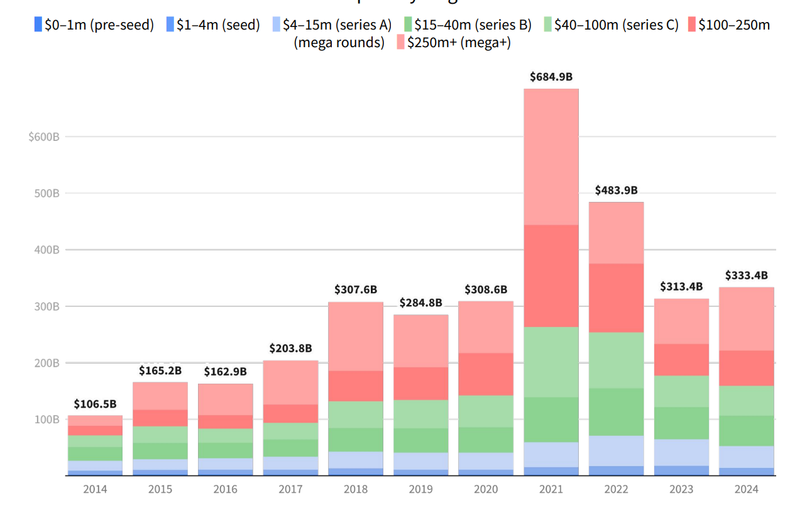Screen dimensions: 812x522
Task: Select the $250m+ mega+ segment of the 2021 bar
Action: (551, 157)
